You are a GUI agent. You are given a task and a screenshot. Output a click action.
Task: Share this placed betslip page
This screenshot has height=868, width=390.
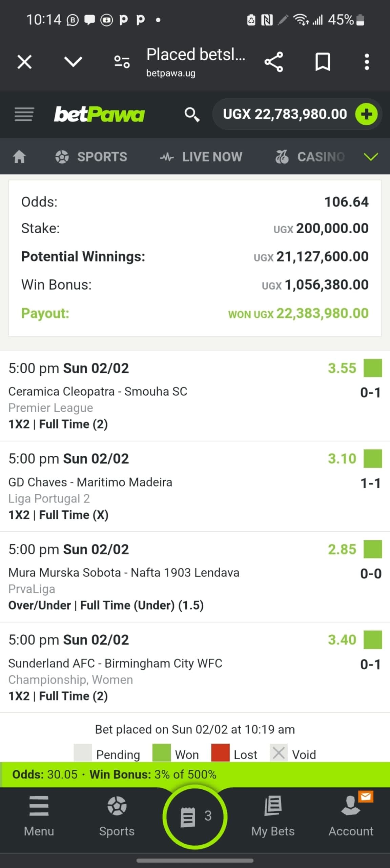point(273,62)
